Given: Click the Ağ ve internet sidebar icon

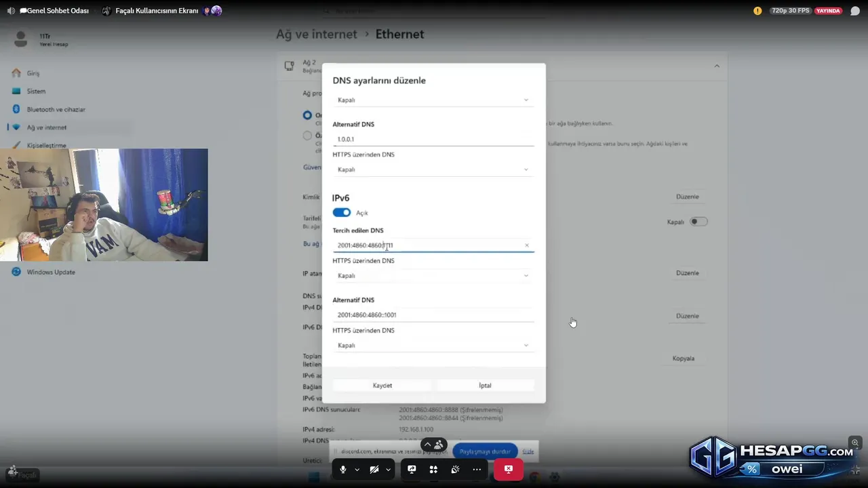Looking at the screenshot, I should coord(16,127).
